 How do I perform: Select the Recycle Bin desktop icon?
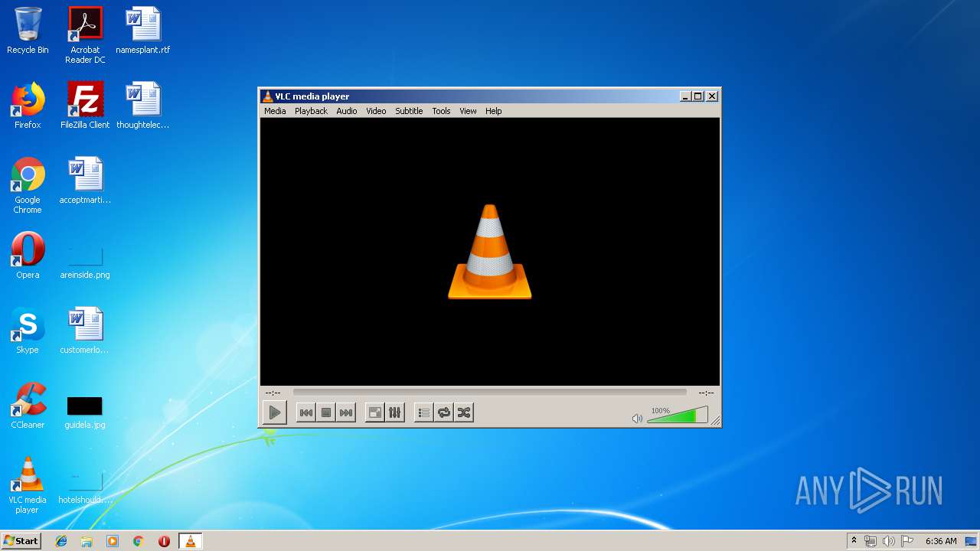point(28,31)
